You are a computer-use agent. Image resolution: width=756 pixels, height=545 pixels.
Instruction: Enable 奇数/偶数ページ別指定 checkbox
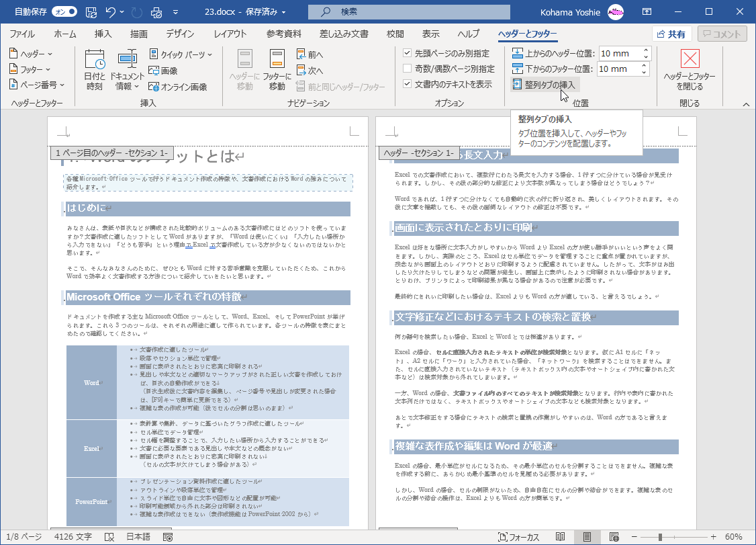408,69
